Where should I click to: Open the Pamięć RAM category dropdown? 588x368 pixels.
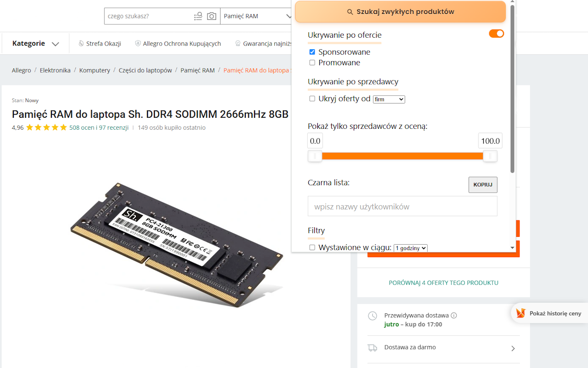pos(257,16)
